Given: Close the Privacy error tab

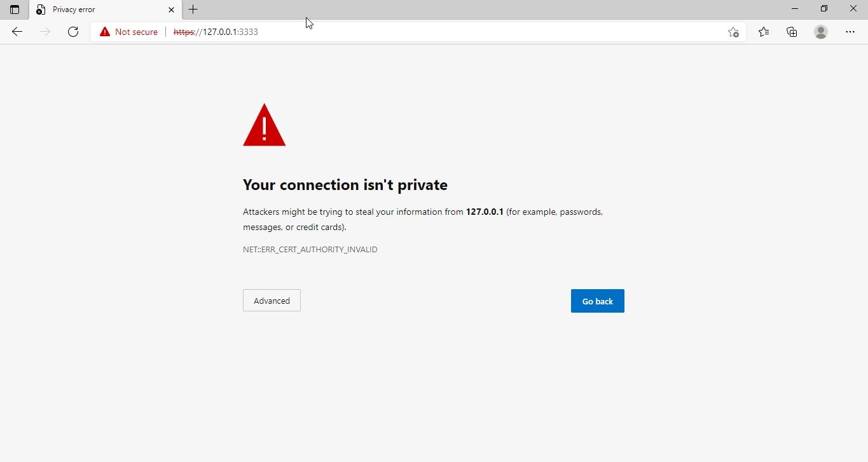Looking at the screenshot, I should (x=171, y=10).
